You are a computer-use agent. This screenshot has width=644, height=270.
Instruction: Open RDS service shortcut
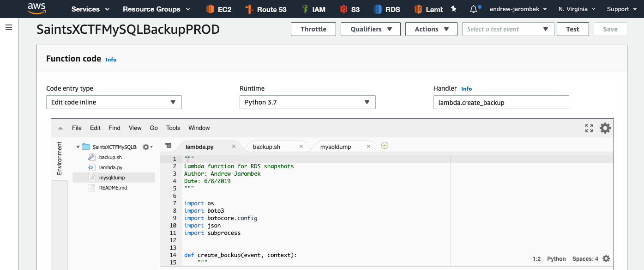(x=387, y=9)
